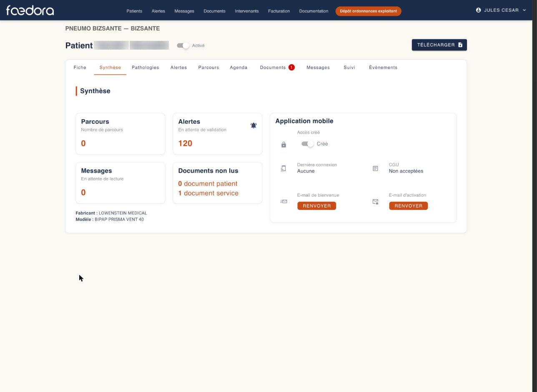537x392 pixels.
Task: Click the 120 pending alerts count
Action: (x=185, y=143)
